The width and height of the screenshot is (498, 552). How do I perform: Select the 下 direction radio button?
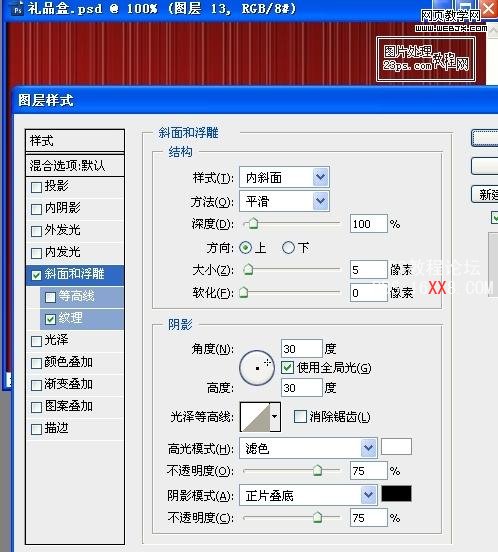[288, 247]
